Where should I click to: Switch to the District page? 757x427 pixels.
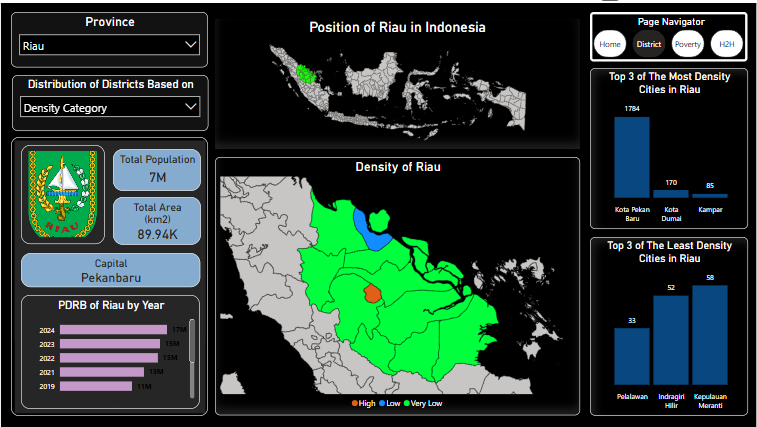tap(649, 44)
